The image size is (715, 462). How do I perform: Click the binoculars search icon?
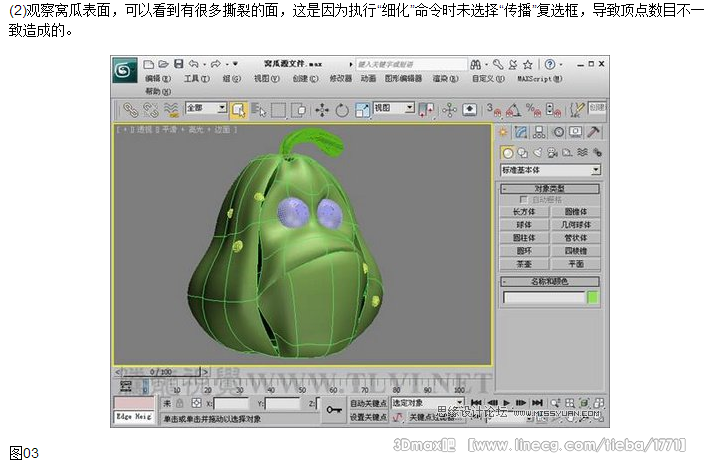(476, 65)
